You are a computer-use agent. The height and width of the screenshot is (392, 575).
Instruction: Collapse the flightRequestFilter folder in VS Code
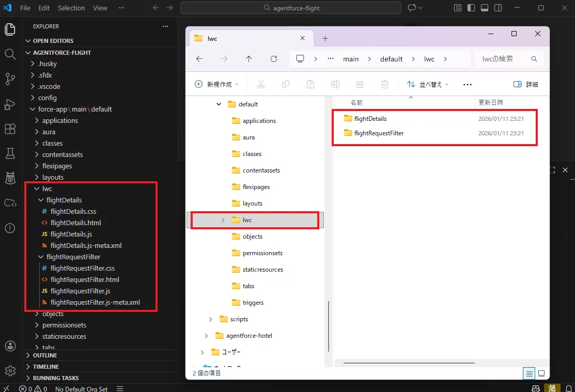41,257
